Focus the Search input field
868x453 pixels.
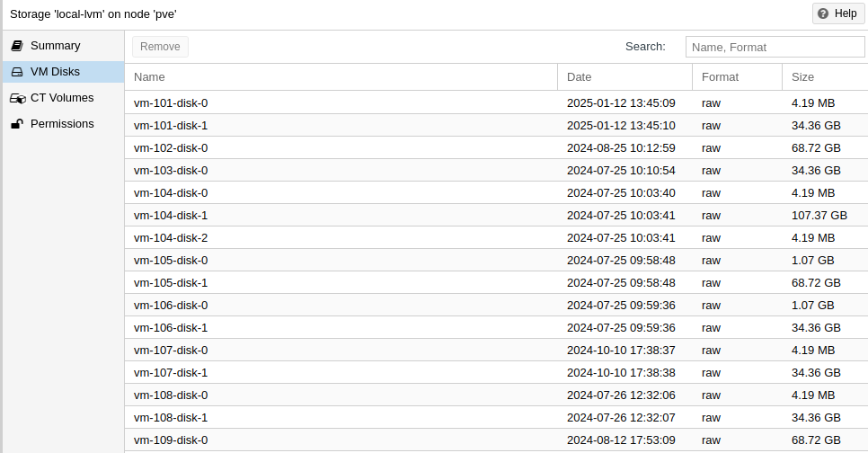click(x=775, y=47)
